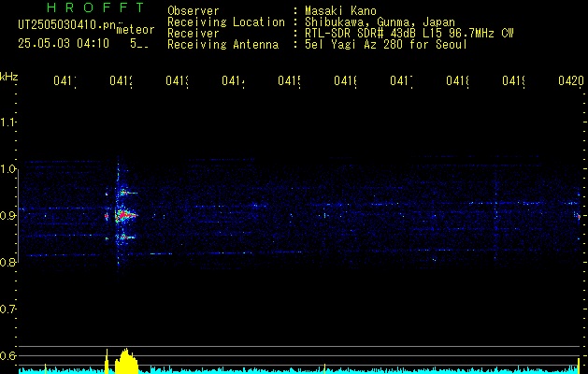Click the 0411 time marker
Screen dimensions: 588x374
(x=65, y=80)
